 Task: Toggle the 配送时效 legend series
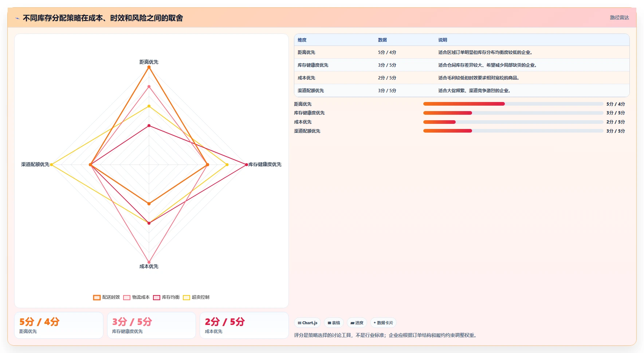tap(106, 297)
